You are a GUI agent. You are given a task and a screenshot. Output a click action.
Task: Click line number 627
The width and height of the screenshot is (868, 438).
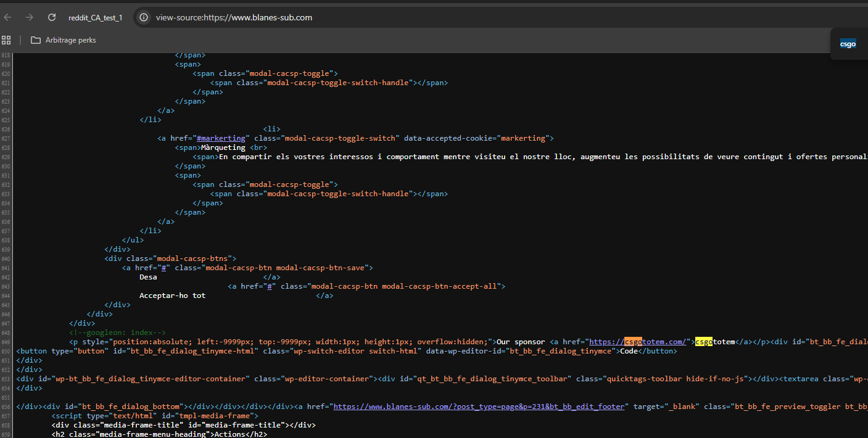[x=6, y=138]
